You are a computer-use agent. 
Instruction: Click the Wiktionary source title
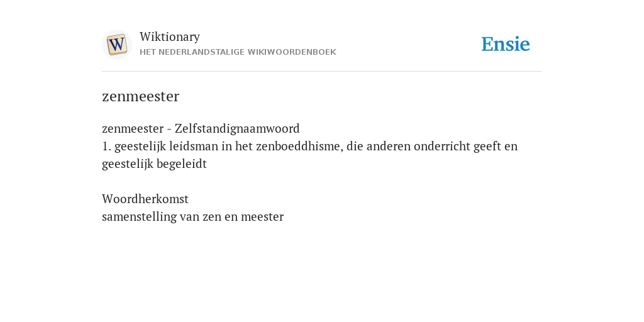click(x=170, y=36)
